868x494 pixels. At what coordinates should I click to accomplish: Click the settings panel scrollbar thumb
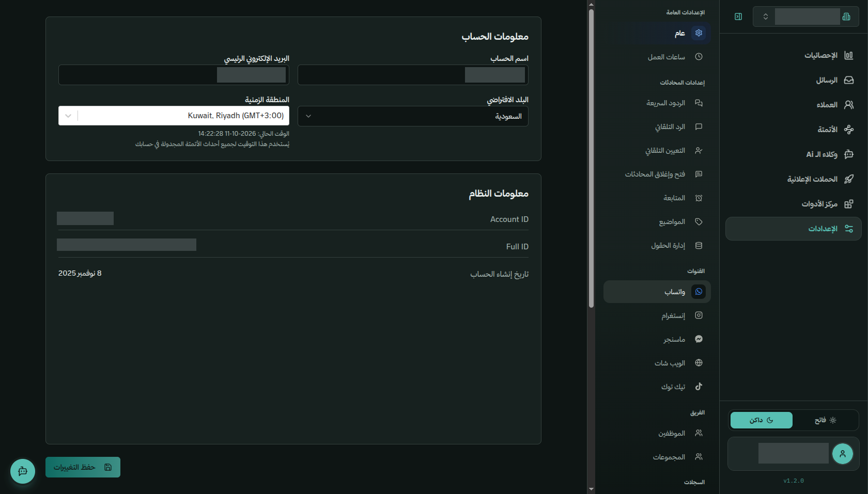click(x=591, y=158)
